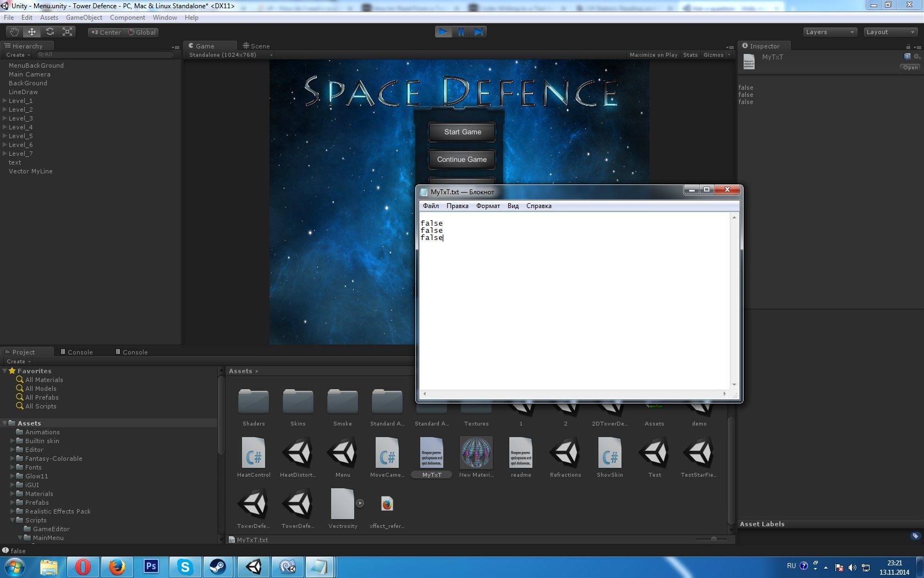Open the Файл menu in Notepad
This screenshot has height=578, width=924.
431,206
